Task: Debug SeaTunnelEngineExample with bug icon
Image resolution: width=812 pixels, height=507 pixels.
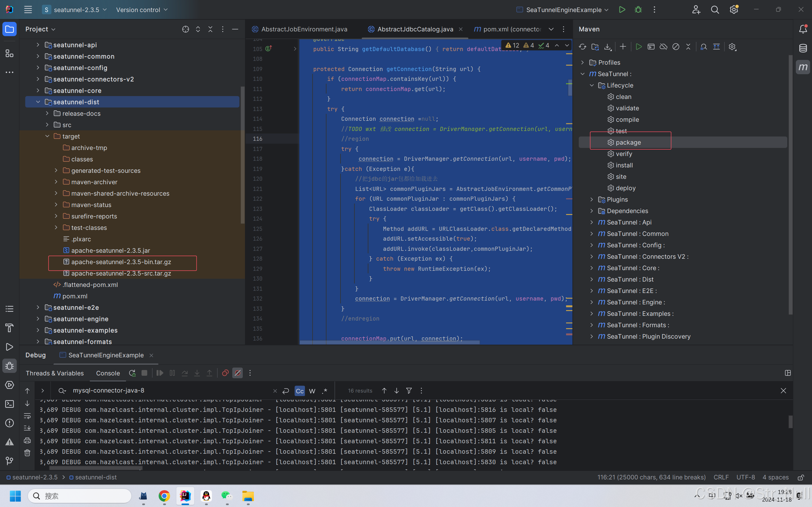Action: (x=638, y=10)
